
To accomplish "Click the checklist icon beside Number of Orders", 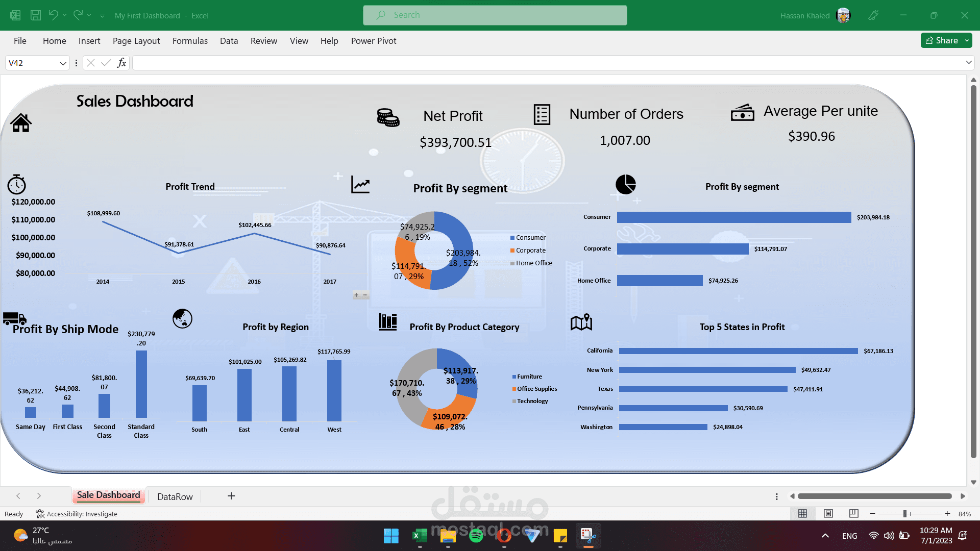I will coord(542,114).
